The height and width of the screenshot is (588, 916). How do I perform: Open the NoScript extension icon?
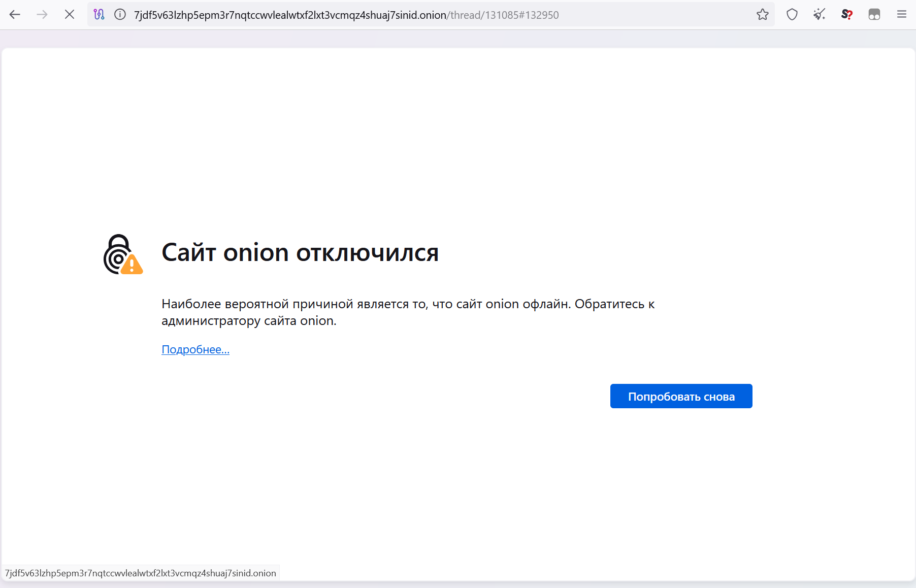[x=847, y=15]
